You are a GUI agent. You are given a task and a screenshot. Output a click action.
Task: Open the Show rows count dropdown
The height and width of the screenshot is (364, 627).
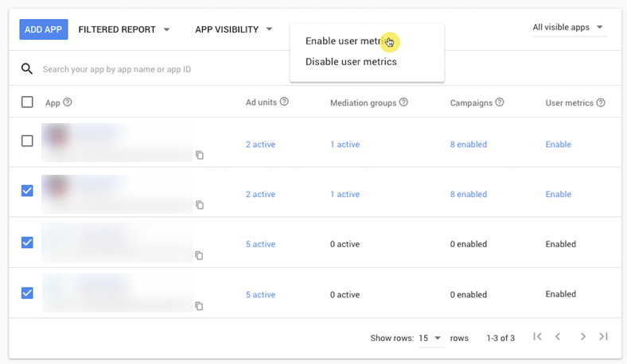pyautogui.click(x=430, y=338)
